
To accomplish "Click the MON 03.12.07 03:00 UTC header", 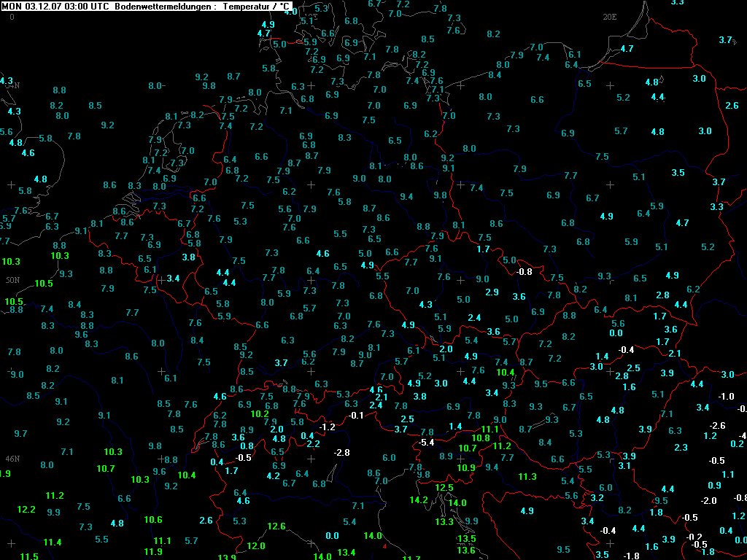I will [x=56, y=8].
